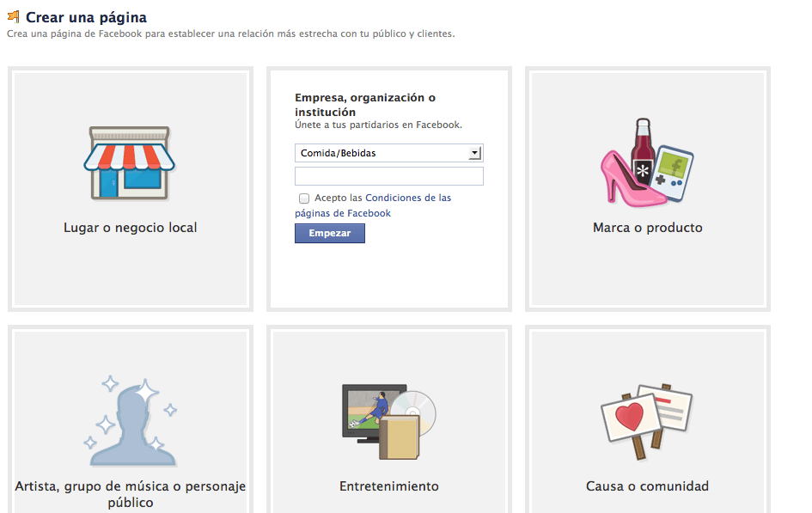Click the storefront icon for local business
Viewport: 812px width, 513px height.
(x=130, y=162)
